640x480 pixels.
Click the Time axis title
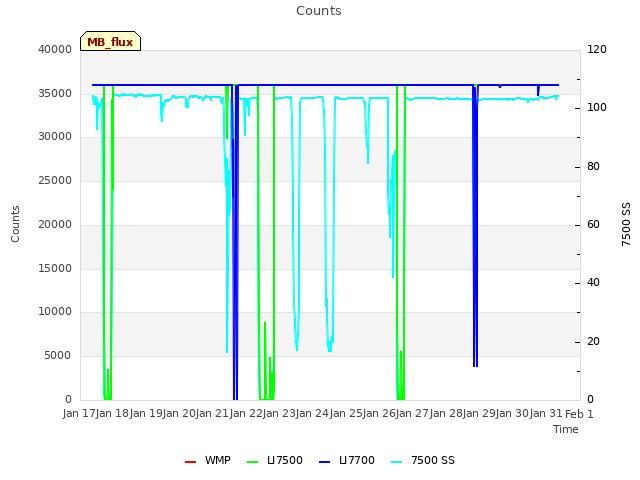[566, 429]
